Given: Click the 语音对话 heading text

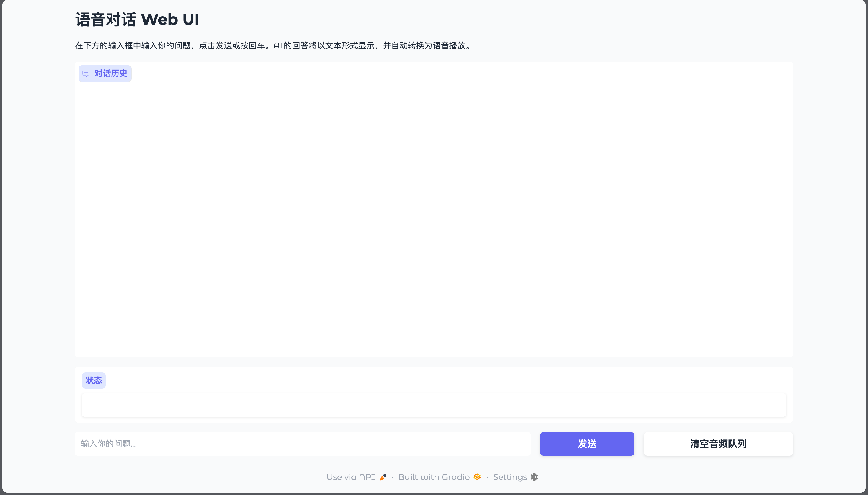Looking at the screenshot, I should pyautogui.click(x=106, y=20).
